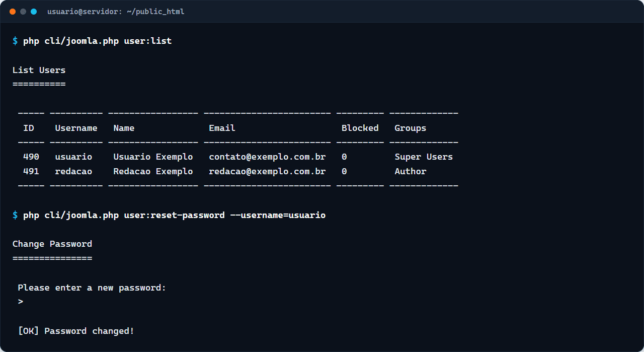Click email redacao@exemplo.com.br

click(267, 171)
